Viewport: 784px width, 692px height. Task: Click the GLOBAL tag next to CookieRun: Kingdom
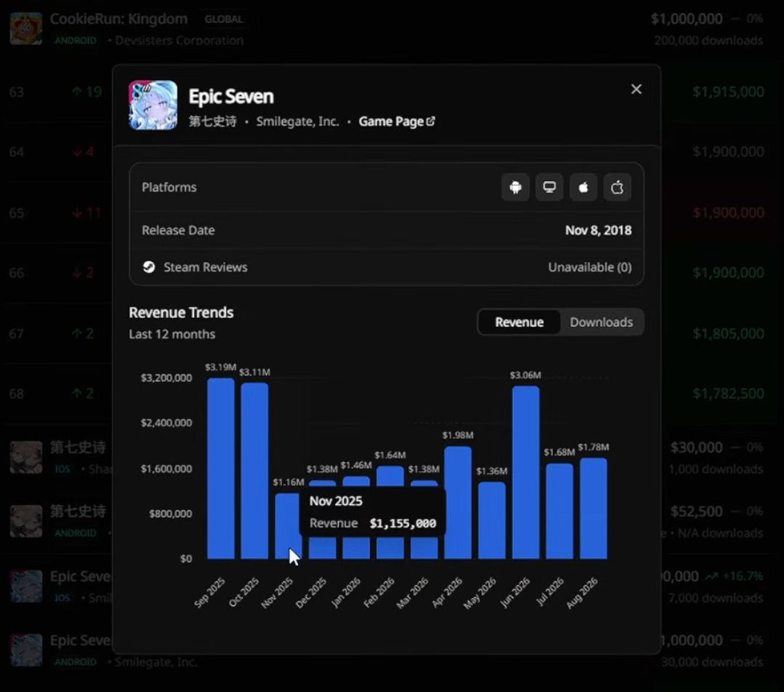coord(223,19)
